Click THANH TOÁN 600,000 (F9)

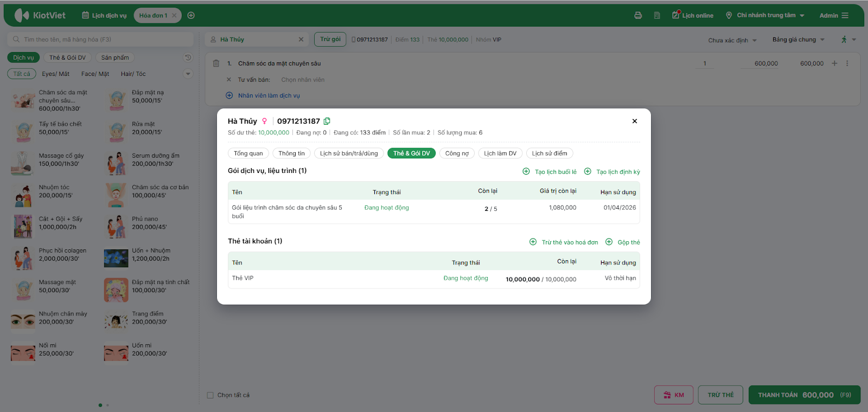[805, 395]
